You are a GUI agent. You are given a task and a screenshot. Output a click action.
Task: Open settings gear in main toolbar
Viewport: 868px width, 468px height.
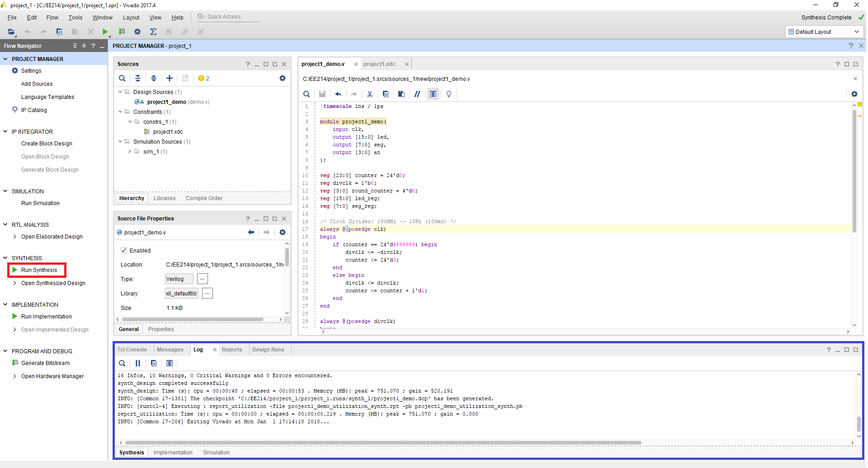click(137, 32)
